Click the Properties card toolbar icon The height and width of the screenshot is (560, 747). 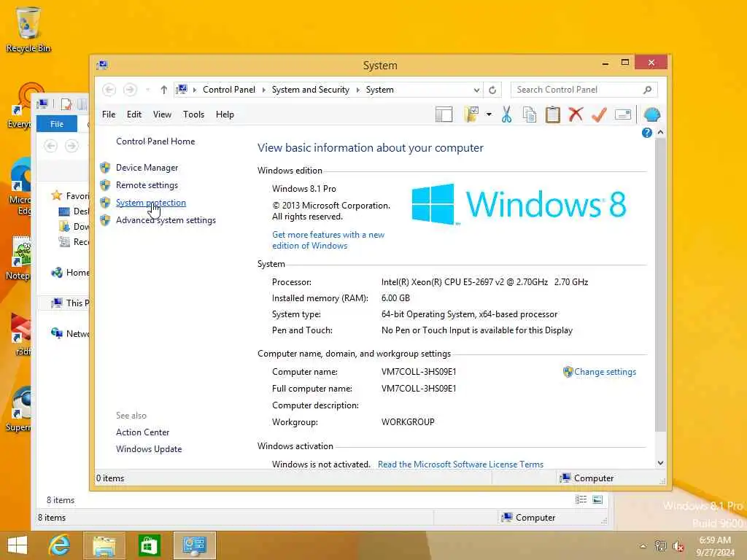pos(623,114)
